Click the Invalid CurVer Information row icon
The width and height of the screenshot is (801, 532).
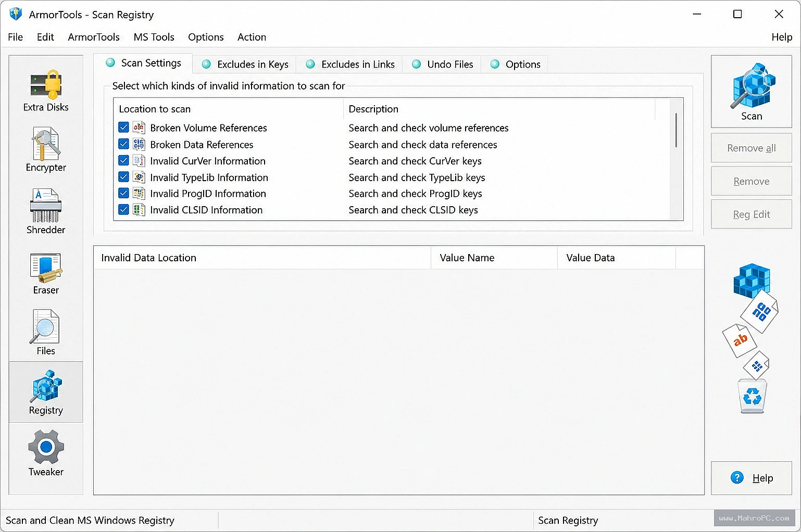[x=139, y=161]
